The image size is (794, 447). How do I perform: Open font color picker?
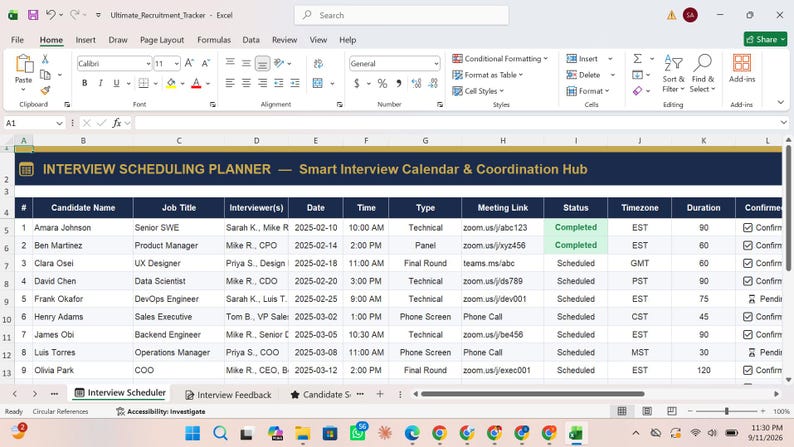[x=208, y=84]
